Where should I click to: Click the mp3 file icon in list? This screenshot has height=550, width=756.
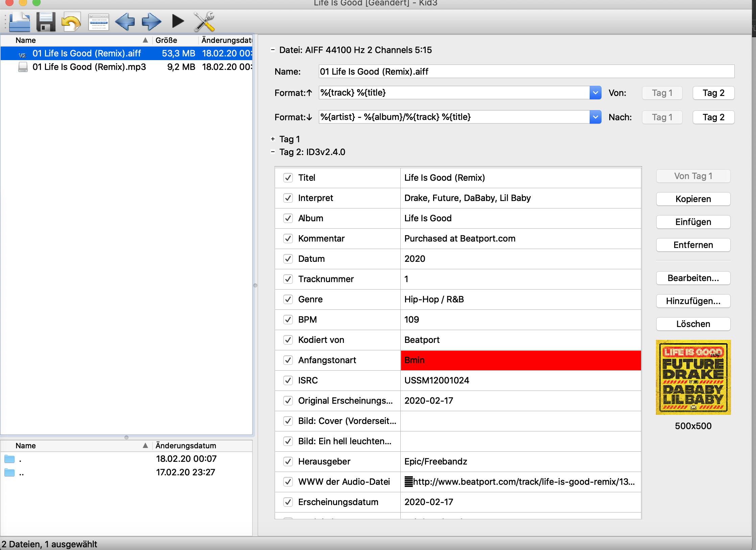23,67
